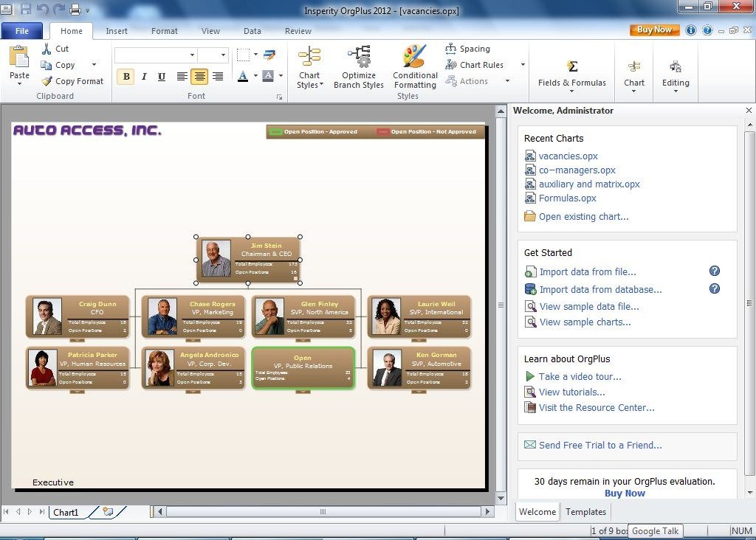The height and width of the screenshot is (540, 756).
Task: Click Send Free Trial to a Friend
Action: [x=600, y=445]
